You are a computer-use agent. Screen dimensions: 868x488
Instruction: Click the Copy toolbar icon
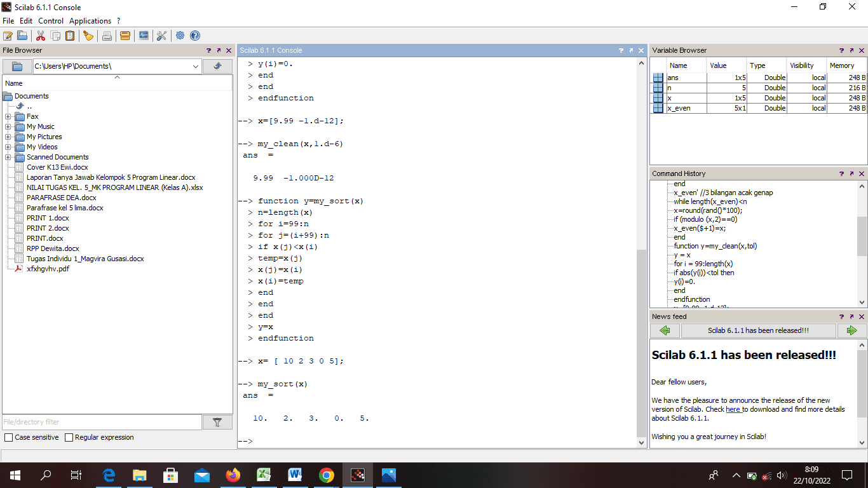coord(56,36)
